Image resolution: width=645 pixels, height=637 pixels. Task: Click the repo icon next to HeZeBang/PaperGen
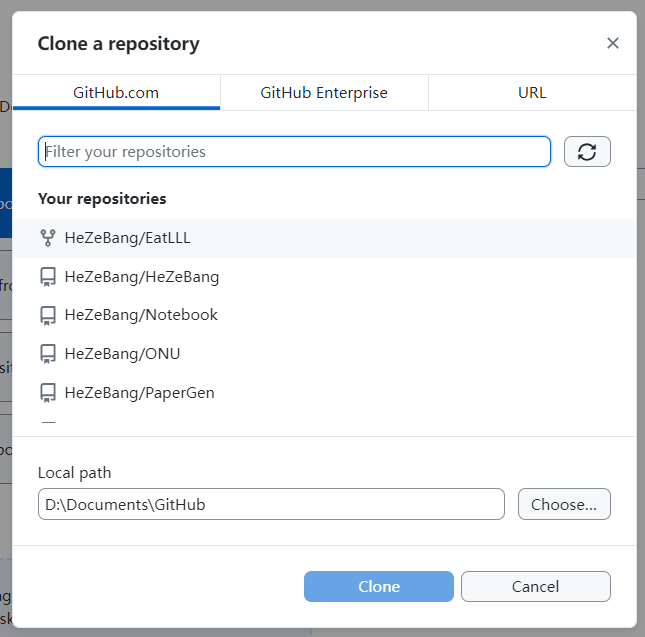point(48,393)
